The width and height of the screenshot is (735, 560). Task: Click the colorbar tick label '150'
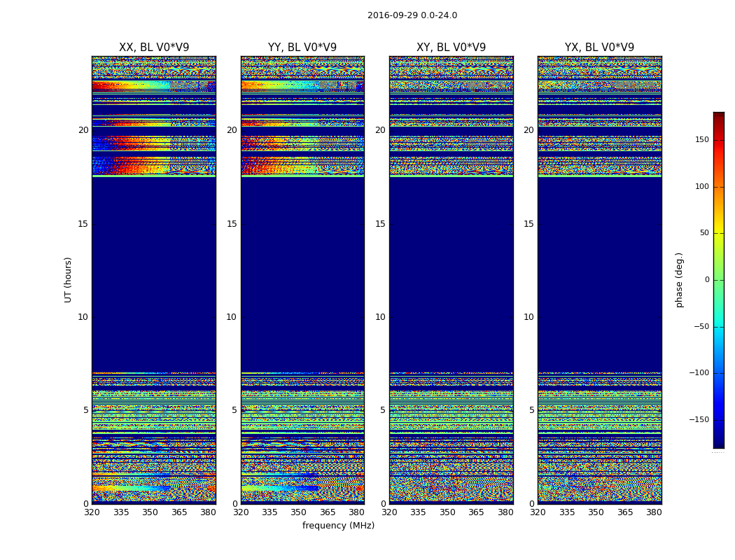[701, 140]
